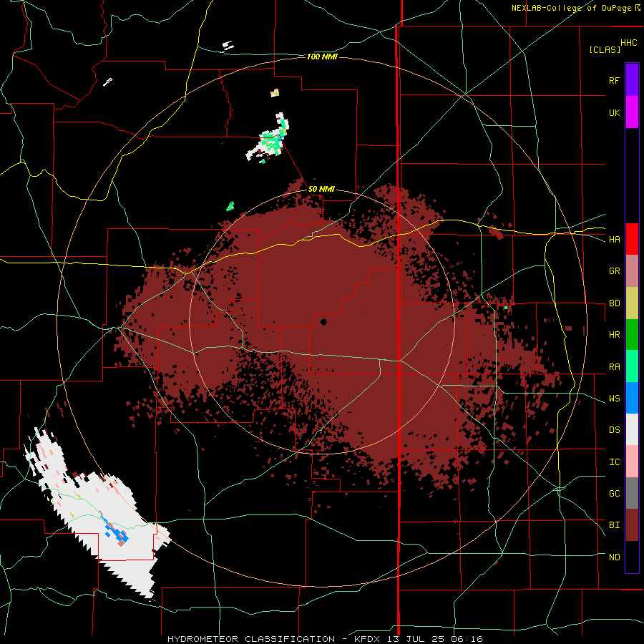This screenshot has height=644, width=644.
Task: Click the blue wet snow pixels in southwest echo
Action: [x=116, y=532]
